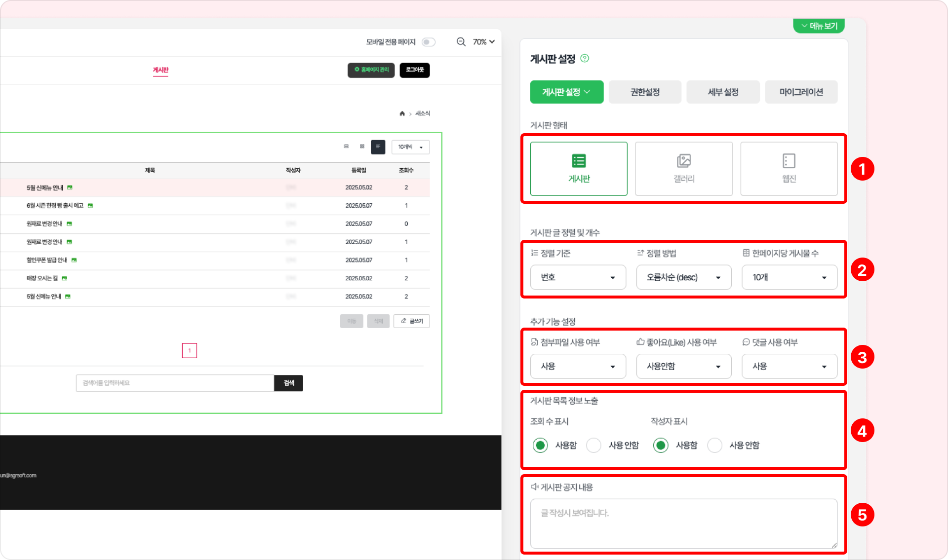Switch to the 권한설정 tab

(x=645, y=92)
